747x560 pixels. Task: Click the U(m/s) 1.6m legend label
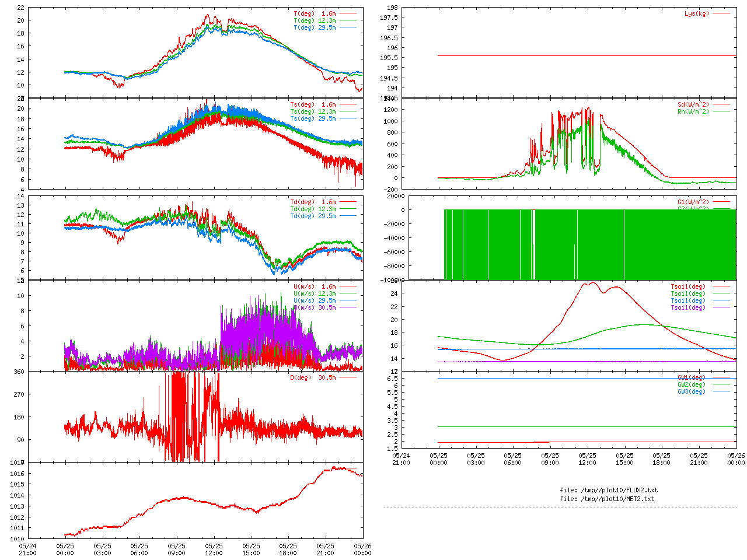[315, 287]
